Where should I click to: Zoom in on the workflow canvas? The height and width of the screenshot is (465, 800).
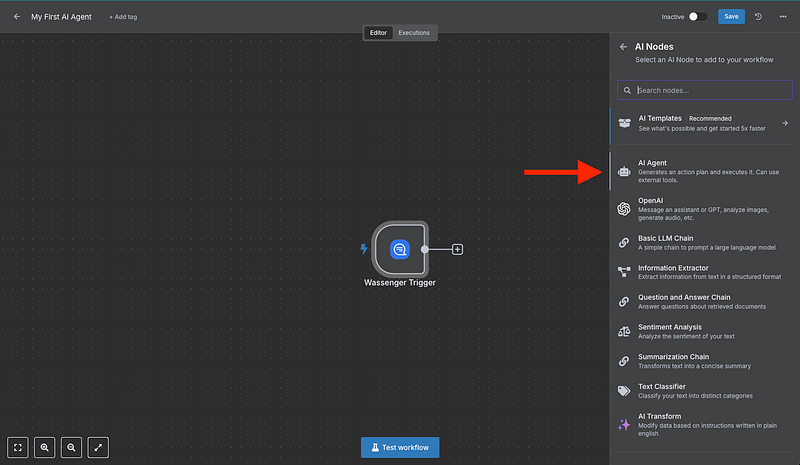[x=45, y=448]
